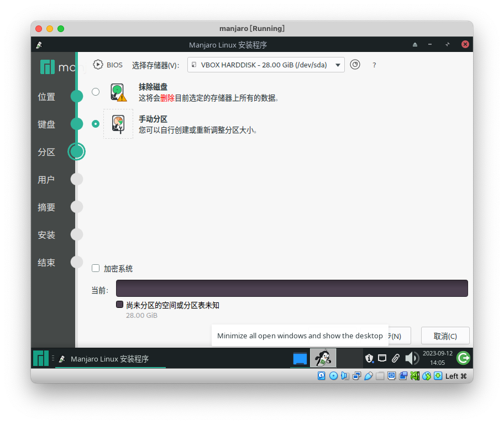Click the VirtualBox hard disk status icon

point(321,375)
